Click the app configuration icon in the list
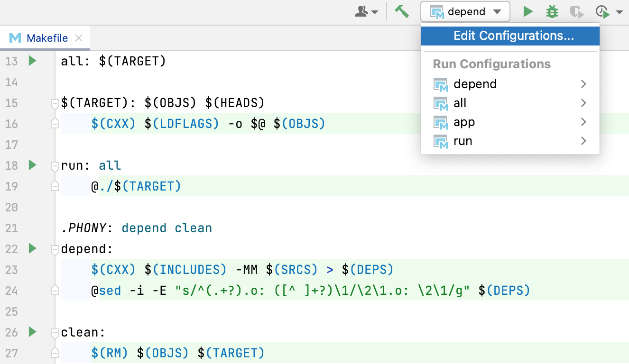 coord(440,122)
